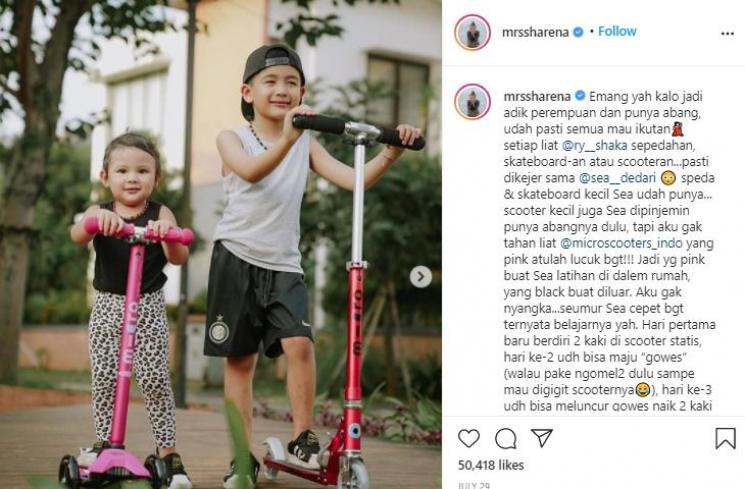Click the mrssharena username in caption
The height and width of the screenshot is (489, 745).
(537, 96)
